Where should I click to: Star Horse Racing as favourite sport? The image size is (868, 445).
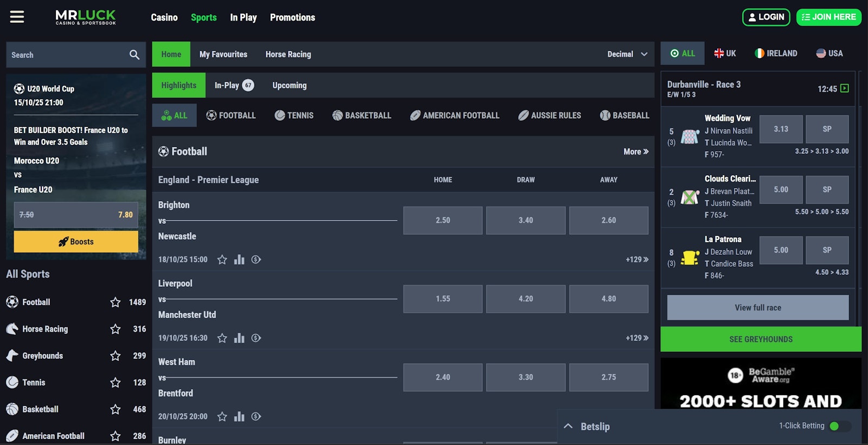tap(115, 329)
